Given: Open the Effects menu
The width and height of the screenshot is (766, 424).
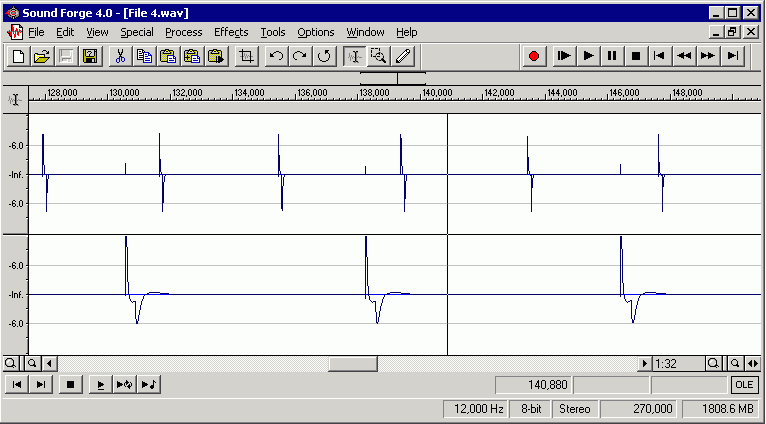Looking at the screenshot, I should 231,32.
